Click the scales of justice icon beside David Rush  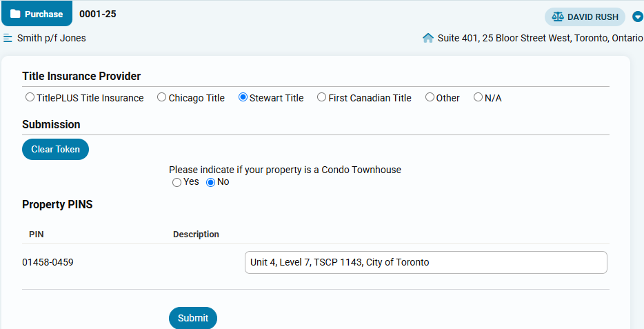[x=558, y=17]
